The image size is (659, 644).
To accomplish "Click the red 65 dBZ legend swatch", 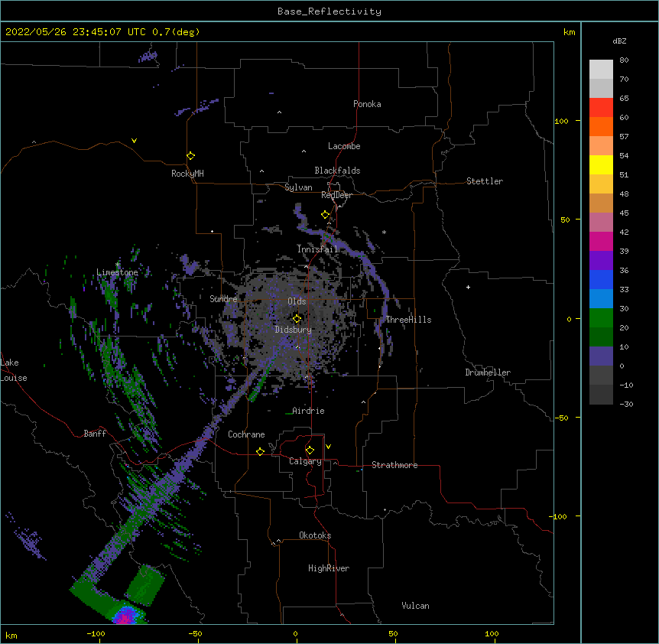I will tap(601, 107).
